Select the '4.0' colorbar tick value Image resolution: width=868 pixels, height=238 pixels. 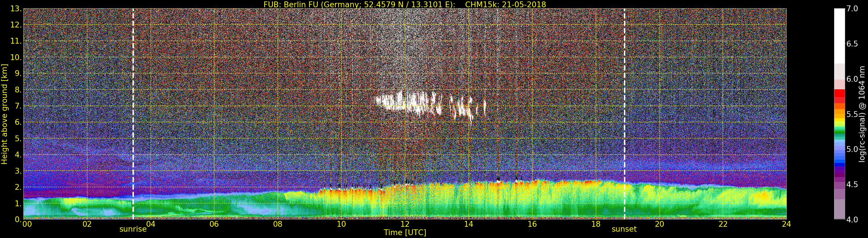click(852, 220)
